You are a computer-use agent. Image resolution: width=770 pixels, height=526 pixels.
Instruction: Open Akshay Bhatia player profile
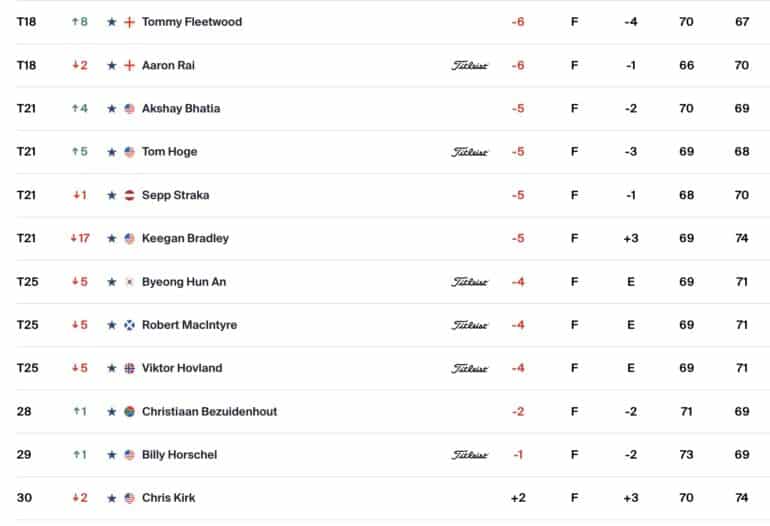pos(181,109)
